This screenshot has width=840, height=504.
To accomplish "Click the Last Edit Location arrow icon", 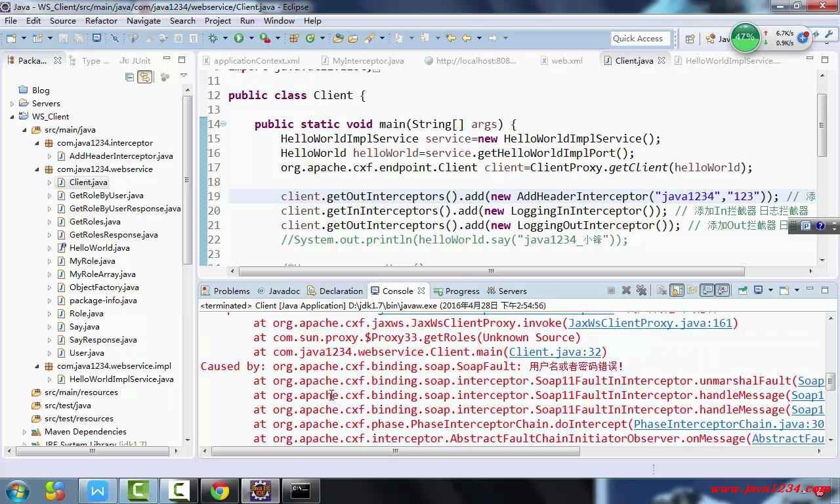I will [450, 39].
